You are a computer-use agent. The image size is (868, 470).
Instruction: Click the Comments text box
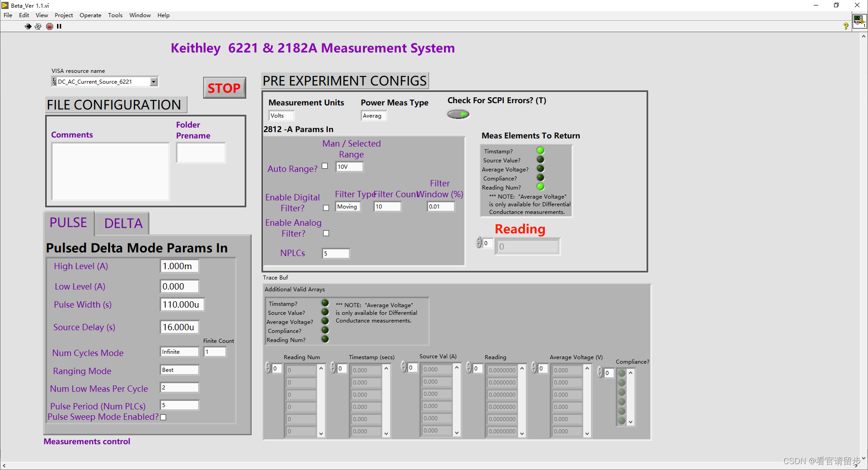(110, 171)
